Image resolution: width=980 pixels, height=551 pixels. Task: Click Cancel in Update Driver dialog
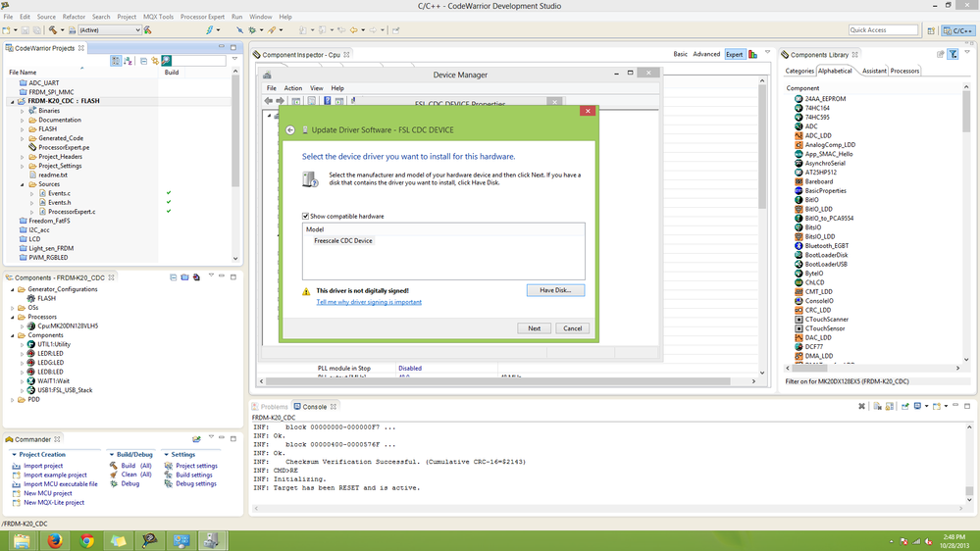572,328
